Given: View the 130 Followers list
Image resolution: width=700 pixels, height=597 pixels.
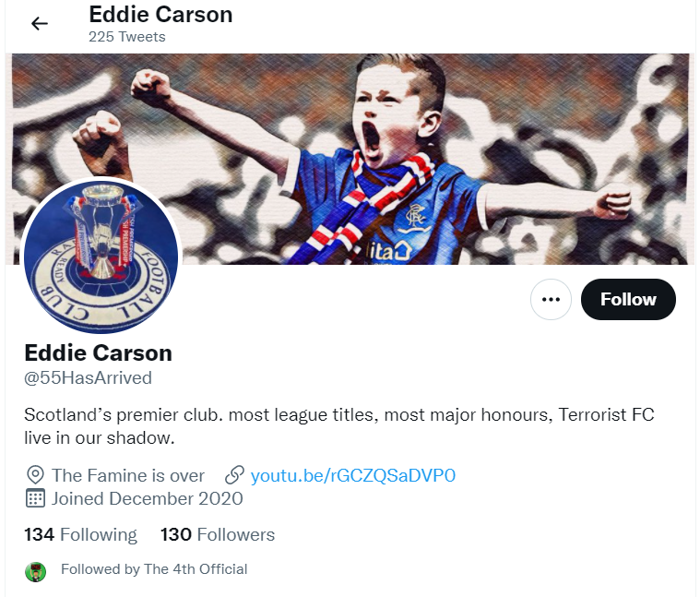Looking at the screenshot, I should click(218, 534).
